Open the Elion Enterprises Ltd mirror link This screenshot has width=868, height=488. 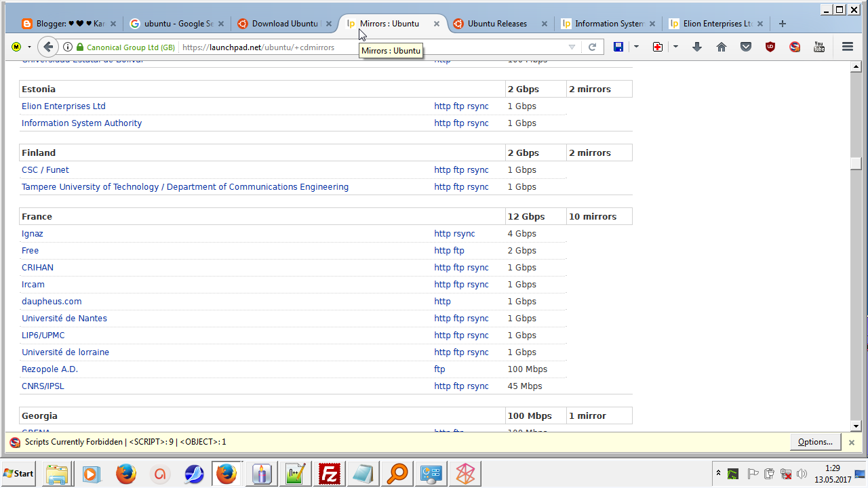[64, 106]
